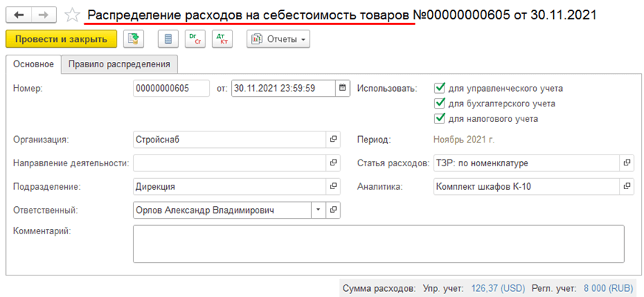The height and width of the screenshot is (297, 644).
Task: Open the Ответственный Орлов record icon
Action: 333,210
